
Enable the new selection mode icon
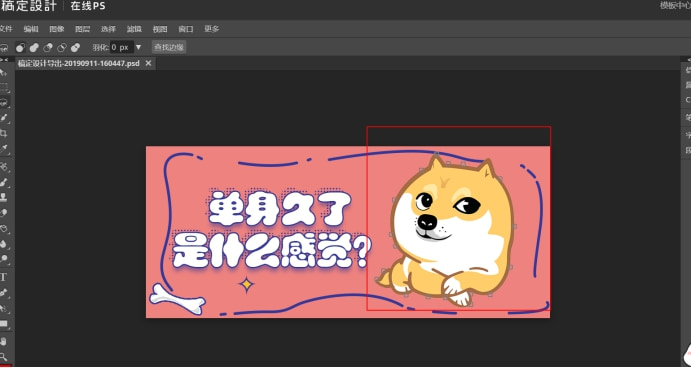[x=20, y=47]
